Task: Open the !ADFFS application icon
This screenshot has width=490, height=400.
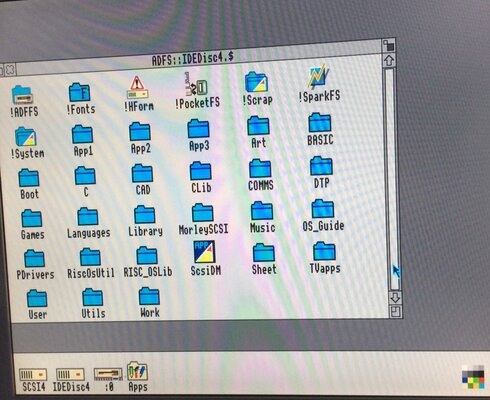Action: click(x=22, y=95)
